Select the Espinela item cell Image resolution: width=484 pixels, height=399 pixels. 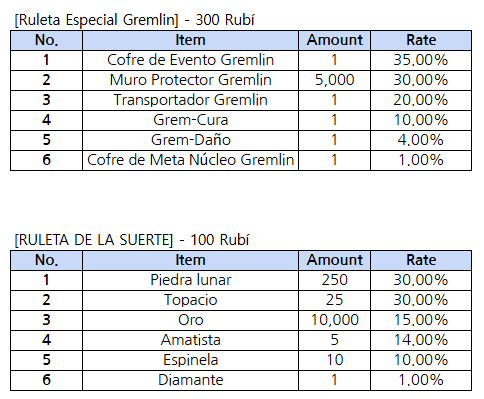190,360
